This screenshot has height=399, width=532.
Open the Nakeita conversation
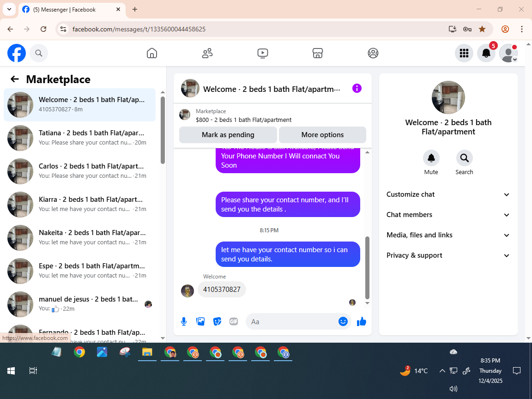pyautogui.click(x=80, y=238)
